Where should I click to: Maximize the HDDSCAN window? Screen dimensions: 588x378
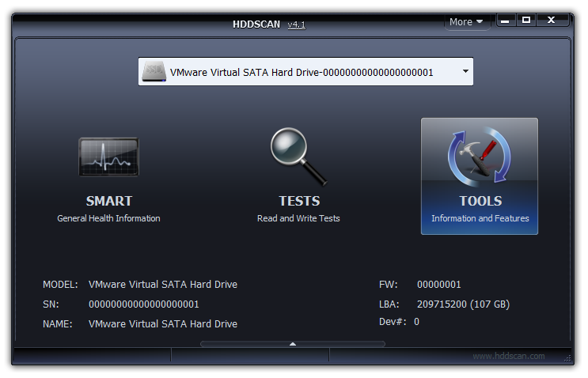coord(525,21)
